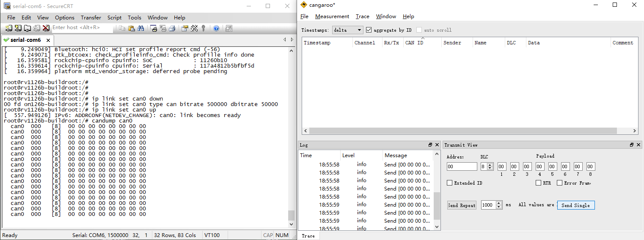Sort by the Timestamp column header
The image size is (644, 240).
(x=328, y=43)
